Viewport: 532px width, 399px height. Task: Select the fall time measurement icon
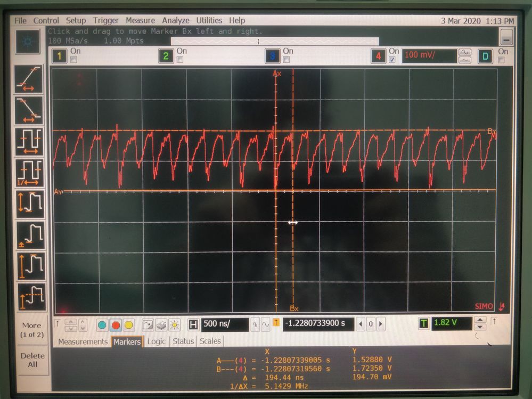(x=29, y=110)
